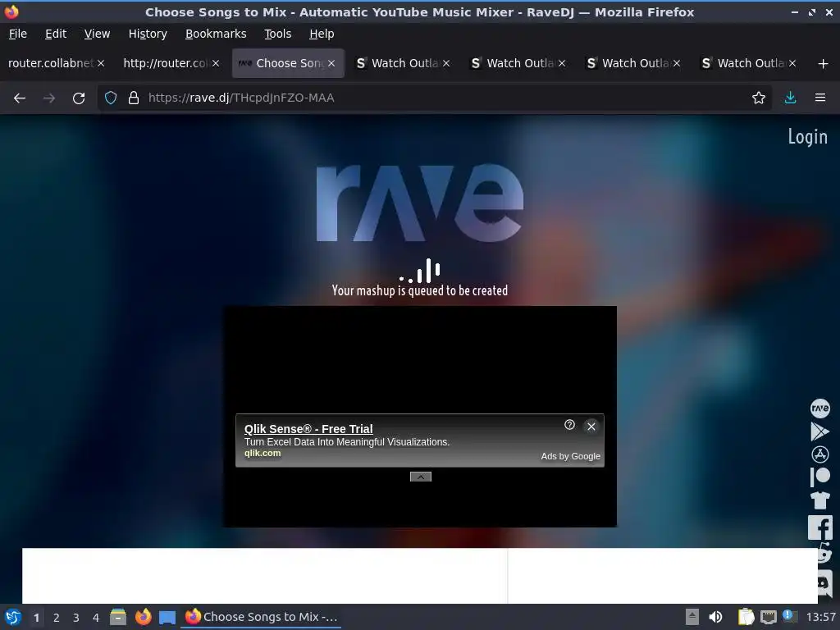Viewport: 840px width, 630px height.
Task: Switch to virtual desktop 4
Action: 96,618
